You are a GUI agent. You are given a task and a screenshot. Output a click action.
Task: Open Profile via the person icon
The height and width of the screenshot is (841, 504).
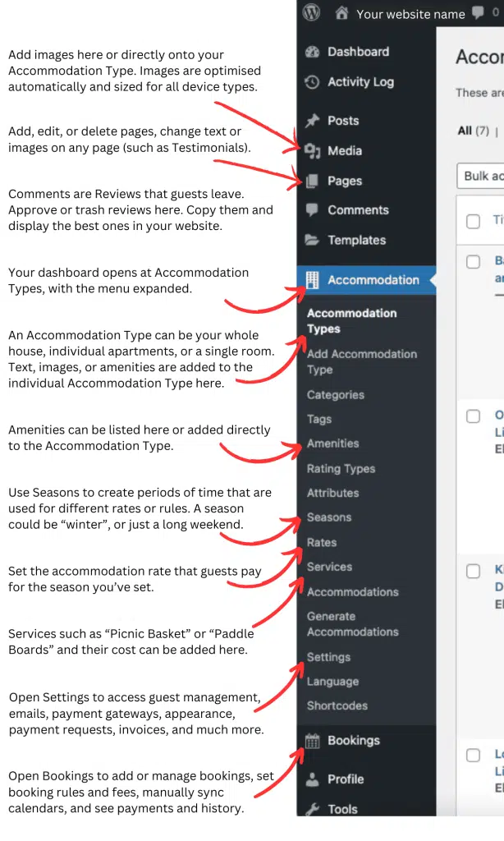312,779
